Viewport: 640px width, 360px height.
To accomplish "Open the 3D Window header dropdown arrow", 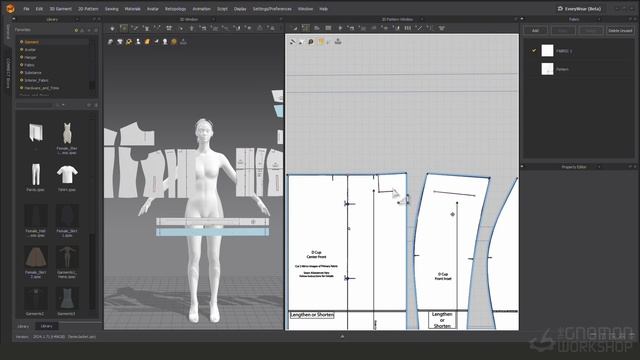I will click(213, 19).
